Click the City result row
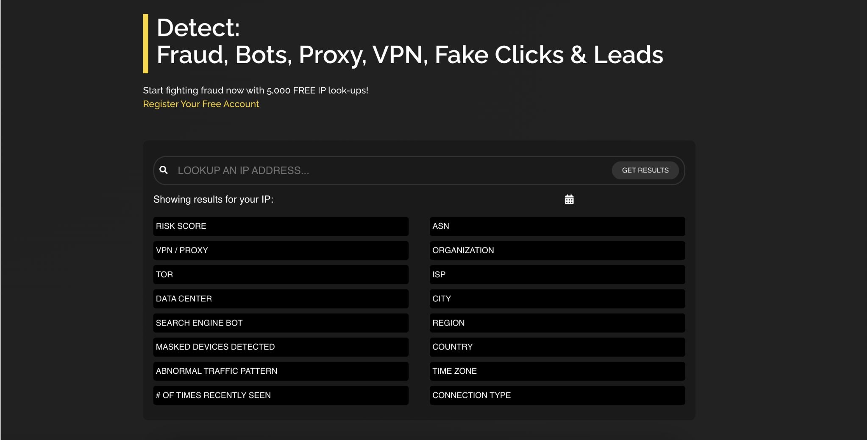Viewport: 868px width, 440px height. click(557, 299)
